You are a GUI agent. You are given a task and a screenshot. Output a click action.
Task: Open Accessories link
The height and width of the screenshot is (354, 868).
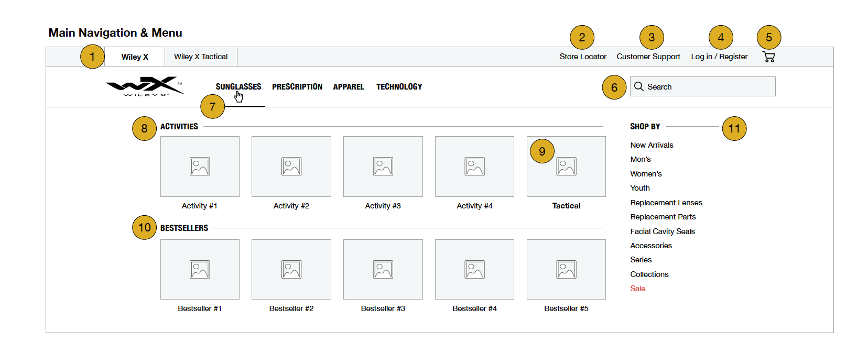pos(651,246)
